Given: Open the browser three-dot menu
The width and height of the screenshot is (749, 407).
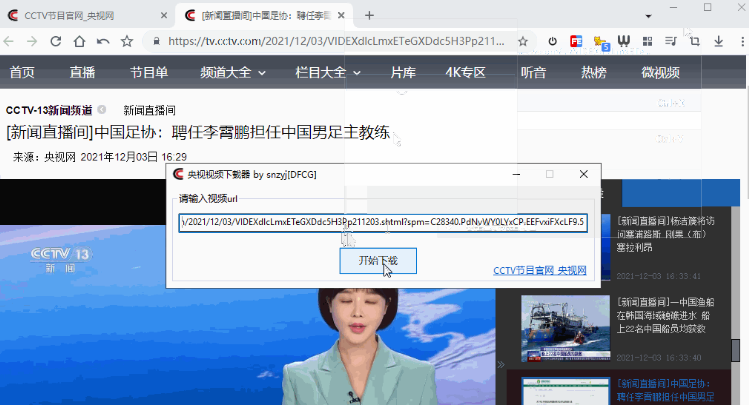Looking at the screenshot, I should tap(742, 42).
